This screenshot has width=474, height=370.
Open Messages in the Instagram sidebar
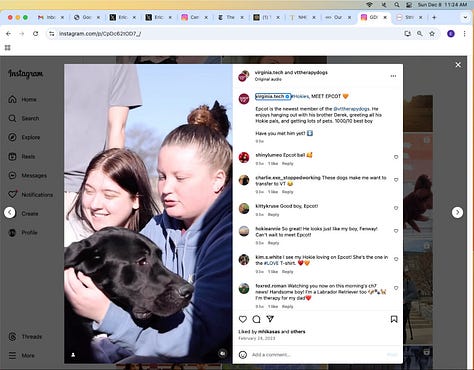27,175
